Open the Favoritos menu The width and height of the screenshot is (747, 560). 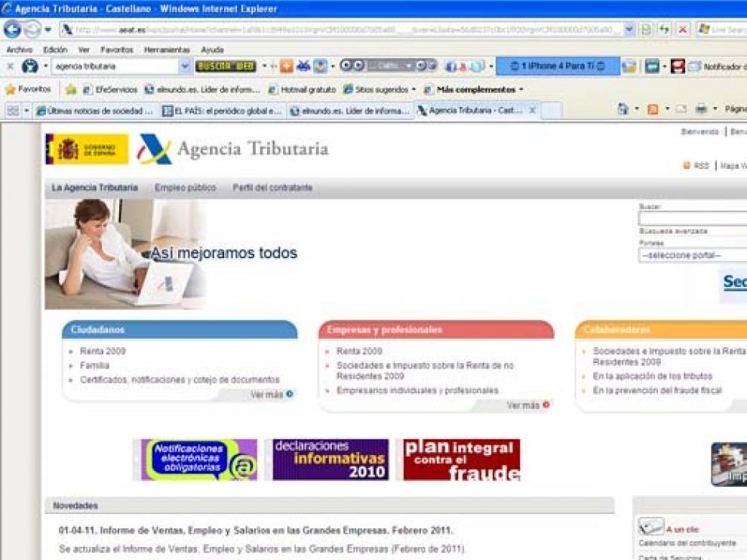(117, 50)
